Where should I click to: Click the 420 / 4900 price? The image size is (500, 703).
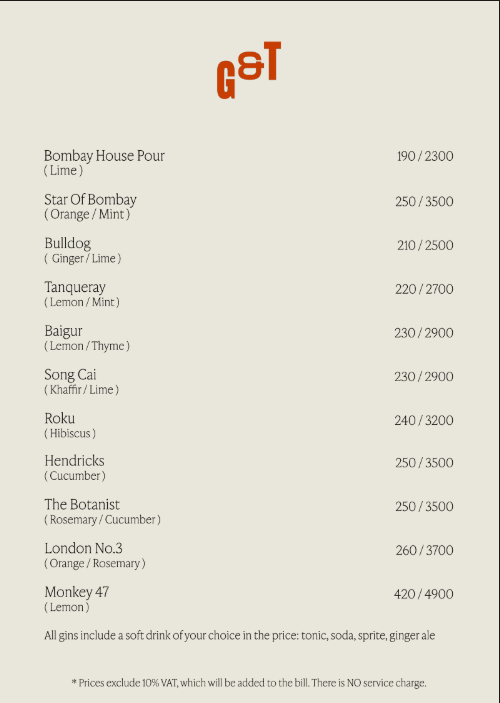pos(424,594)
